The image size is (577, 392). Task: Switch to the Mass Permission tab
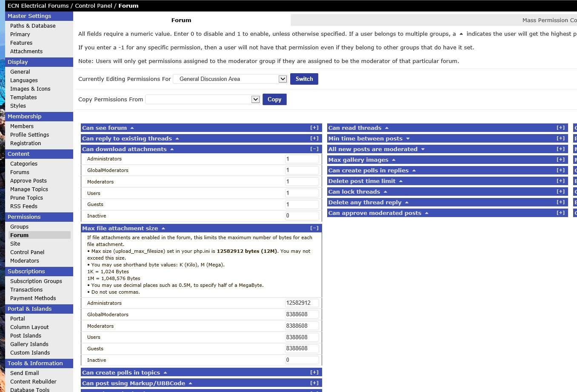click(549, 20)
